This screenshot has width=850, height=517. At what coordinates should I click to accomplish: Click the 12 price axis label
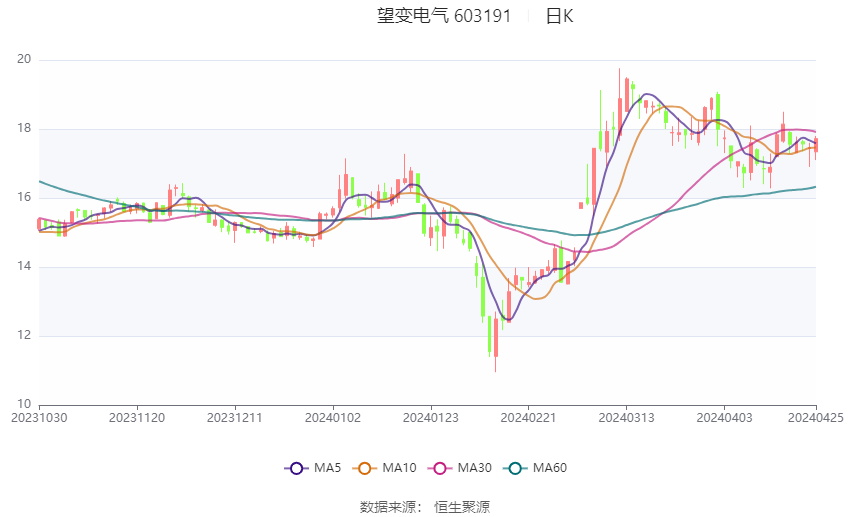24,335
